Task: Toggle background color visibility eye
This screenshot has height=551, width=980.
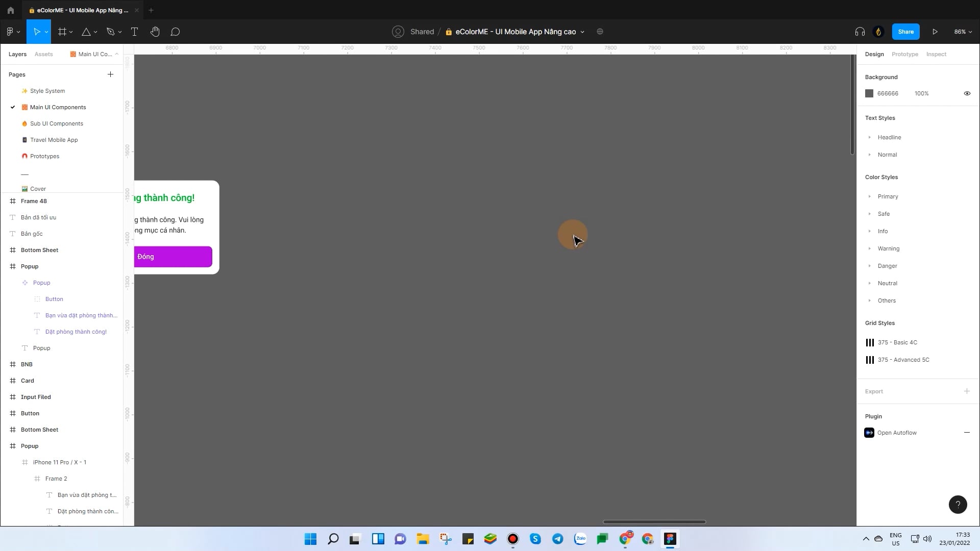Action: [x=967, y=93]
